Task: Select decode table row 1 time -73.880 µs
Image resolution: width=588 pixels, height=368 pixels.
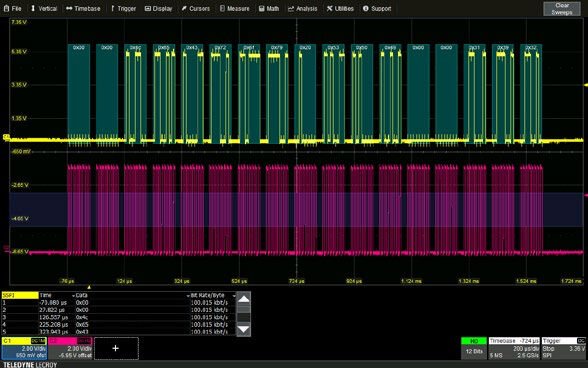Action: pyautogui.click(x=53, y=302)
